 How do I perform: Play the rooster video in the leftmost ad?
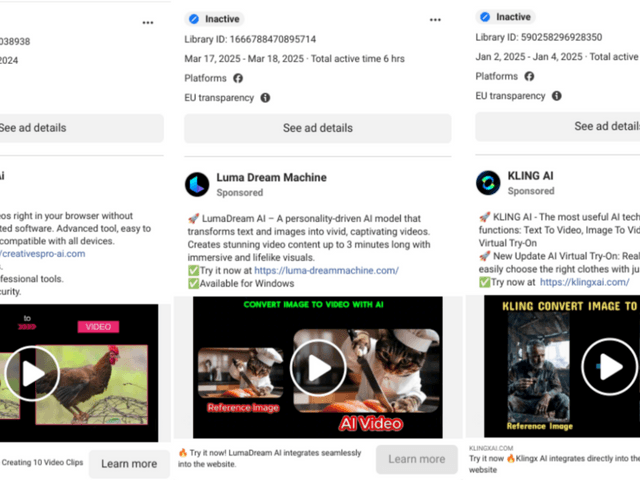coord(32,373)
